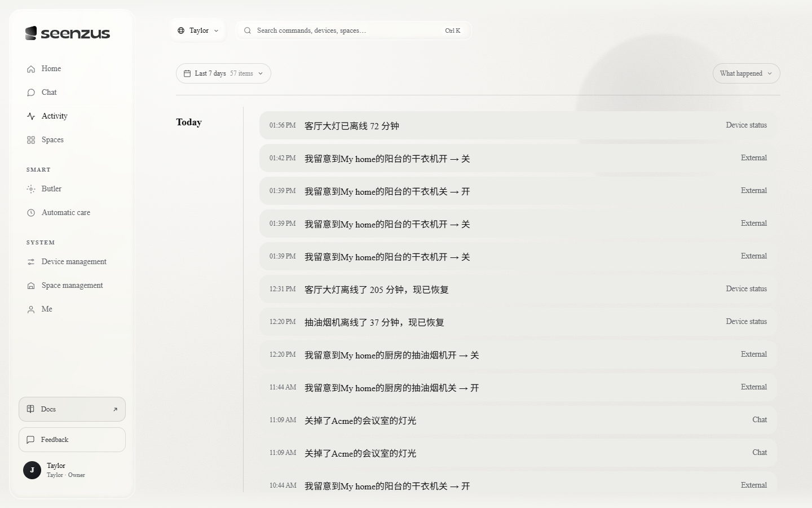Click the globe icon beside Taylor
The width and height of the screenshot is (812, 508).
click(x=181, y=30)
